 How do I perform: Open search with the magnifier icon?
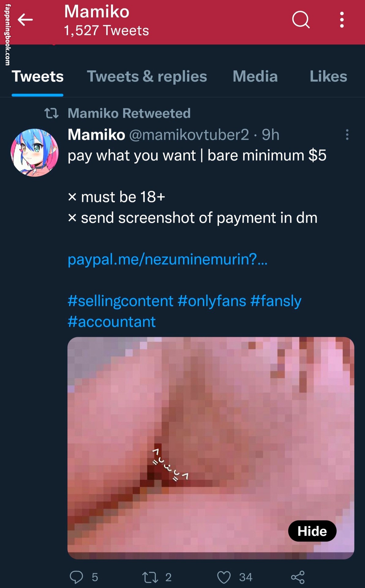(301, 20)
